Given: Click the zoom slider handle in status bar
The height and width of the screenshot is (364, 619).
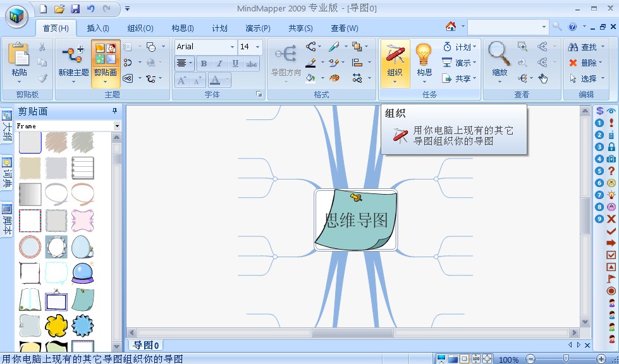Looking at the screenshot, I should (x=566, y=358).
